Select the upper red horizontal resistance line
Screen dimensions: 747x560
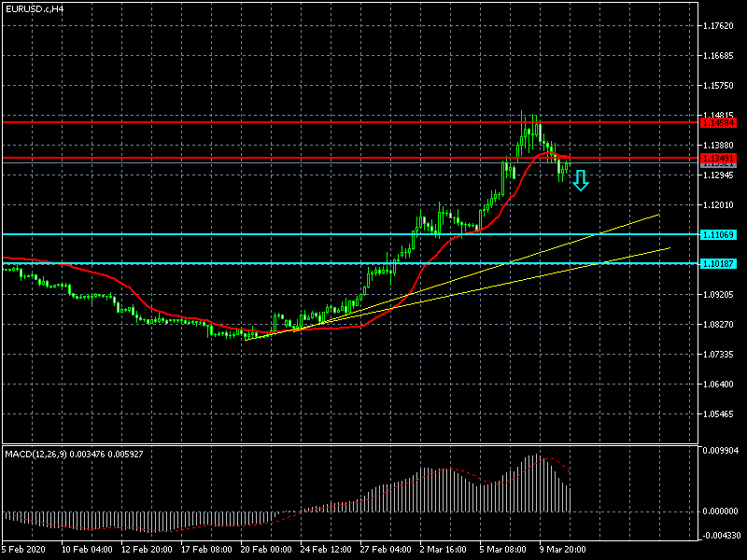click(350, 122)
